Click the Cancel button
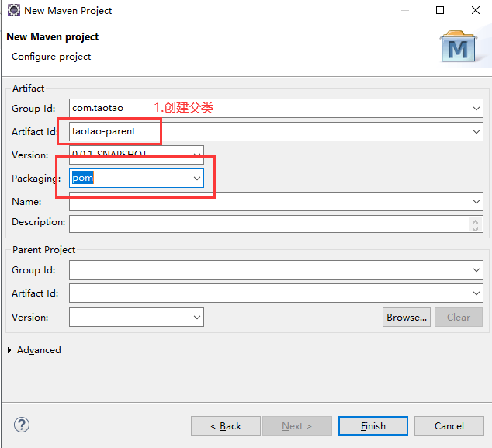Image resolution: width=492 pixels, height=448 pixels. coord(449,426)
